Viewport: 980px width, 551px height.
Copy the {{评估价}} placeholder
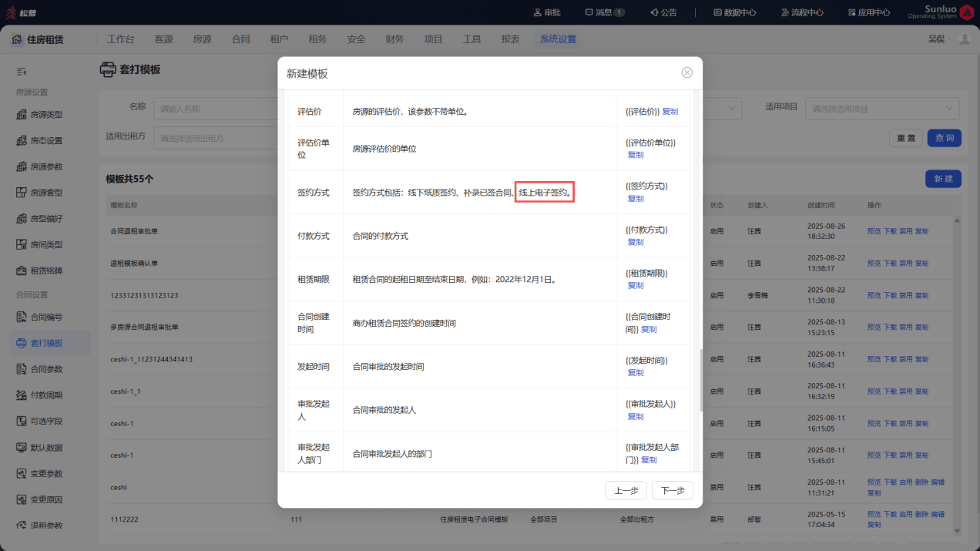670,112
